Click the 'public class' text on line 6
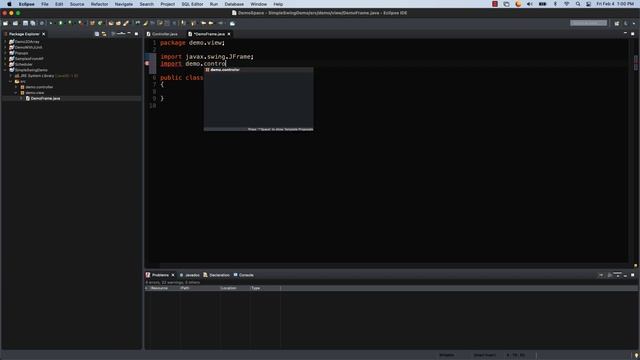Screen dimensions: 640x360 pyautogui.click(x=182, y=78)
